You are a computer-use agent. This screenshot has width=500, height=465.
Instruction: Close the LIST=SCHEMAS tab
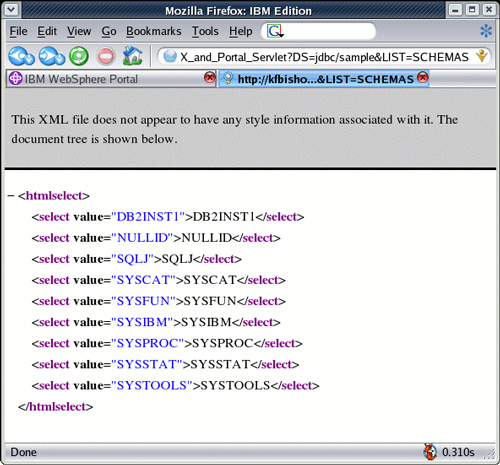click(x=423, y=78)
